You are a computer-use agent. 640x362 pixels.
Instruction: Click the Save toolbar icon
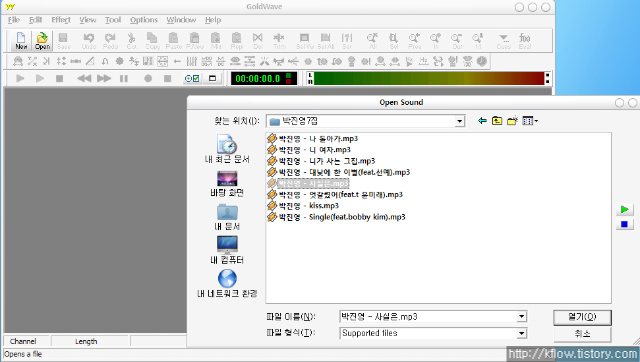[63, 41]
